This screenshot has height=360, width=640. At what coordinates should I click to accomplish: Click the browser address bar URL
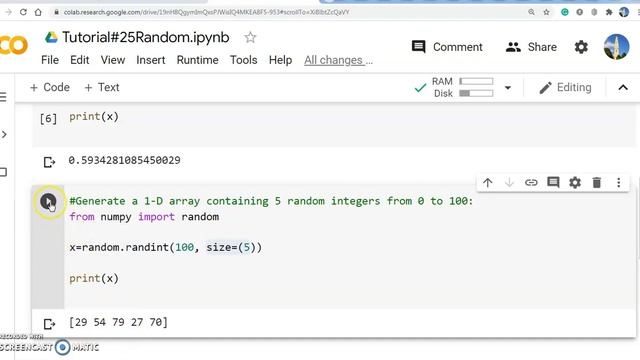206,12
